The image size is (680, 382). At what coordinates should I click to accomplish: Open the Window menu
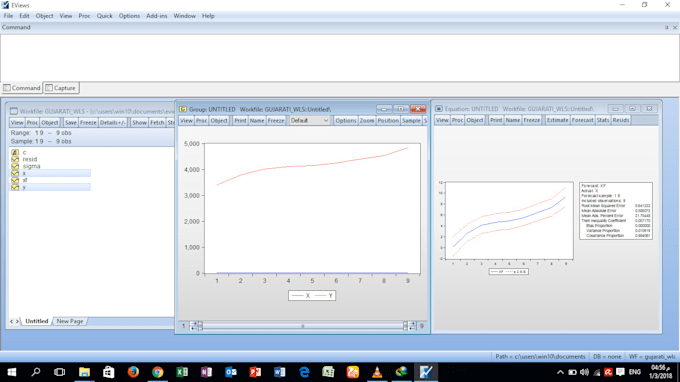[185, 16]
